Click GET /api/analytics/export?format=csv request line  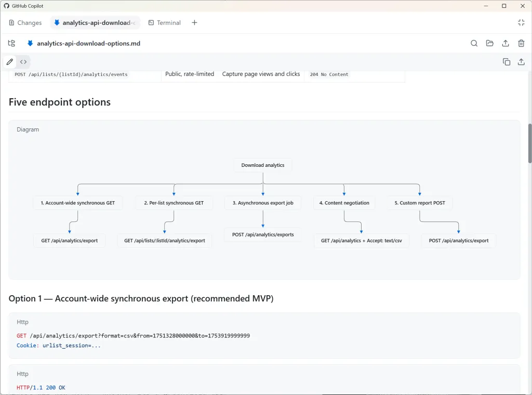tap(134, 336)
